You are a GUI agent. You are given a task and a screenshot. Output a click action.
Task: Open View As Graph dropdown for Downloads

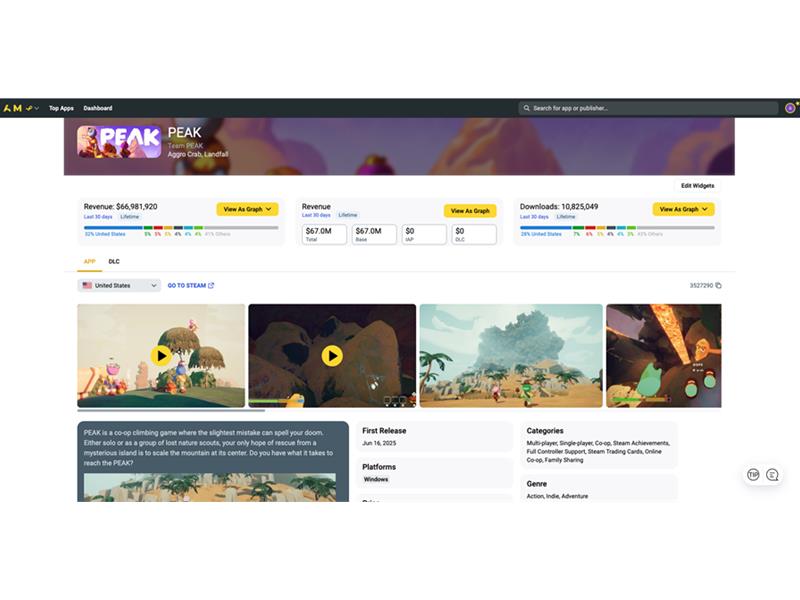click(683, 209)
